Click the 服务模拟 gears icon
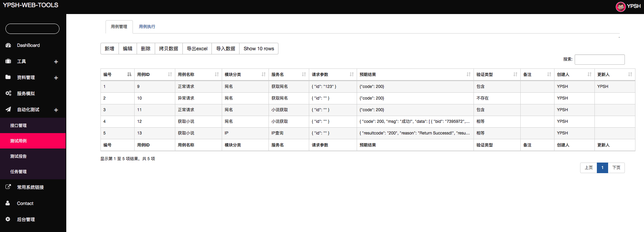This screenshot has height=232, width=644. [x=8, y=93]
